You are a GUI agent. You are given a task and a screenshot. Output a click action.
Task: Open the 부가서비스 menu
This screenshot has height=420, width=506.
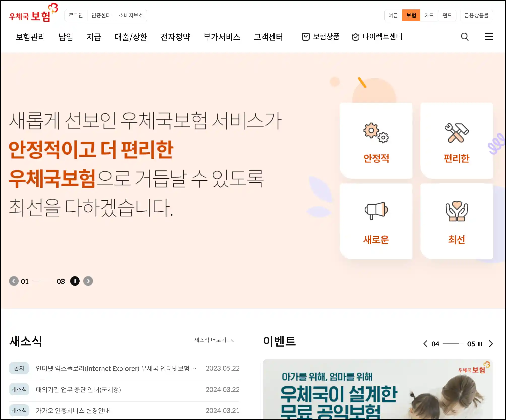pyautogui.click(x=222, y=37)
